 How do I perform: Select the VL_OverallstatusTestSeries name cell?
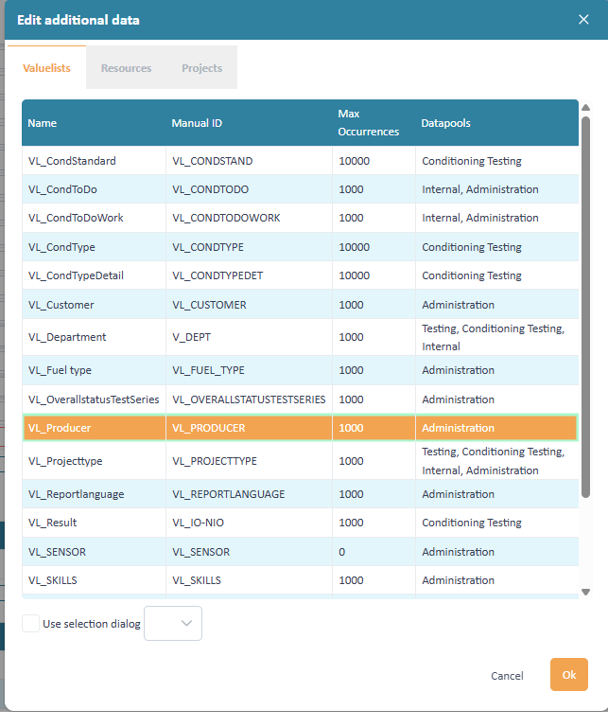(x=94, y=400)
